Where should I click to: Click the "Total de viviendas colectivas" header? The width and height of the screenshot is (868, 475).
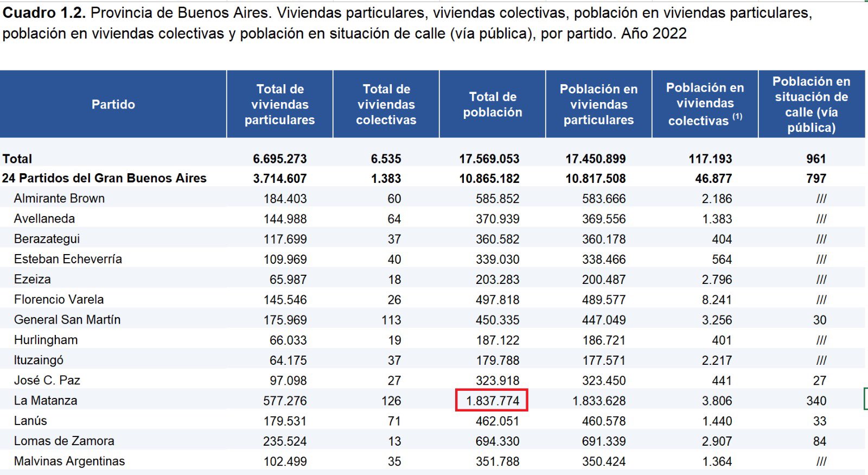tap(386, 104)
